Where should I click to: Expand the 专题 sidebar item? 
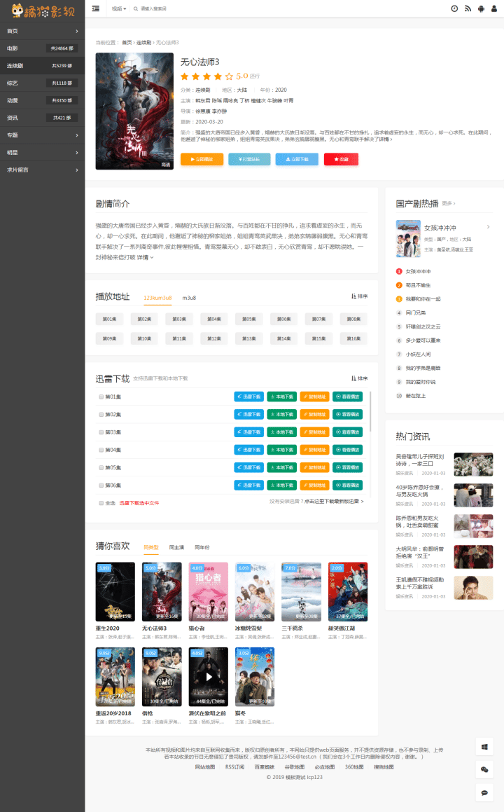point(43,135)
